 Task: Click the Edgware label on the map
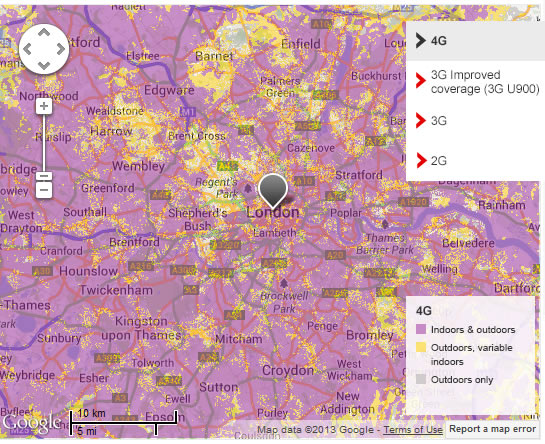[x=169, y=90]
